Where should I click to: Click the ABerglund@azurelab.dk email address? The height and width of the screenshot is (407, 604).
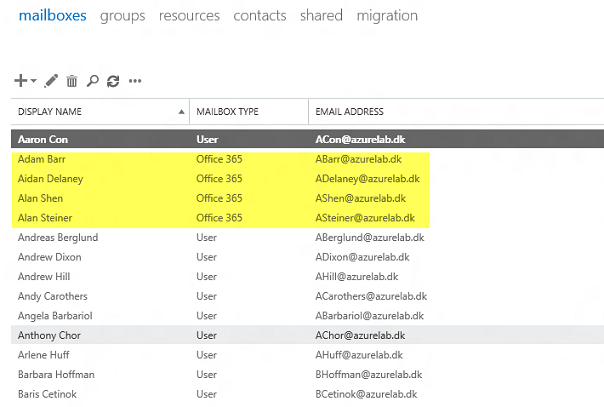[370, 238]
